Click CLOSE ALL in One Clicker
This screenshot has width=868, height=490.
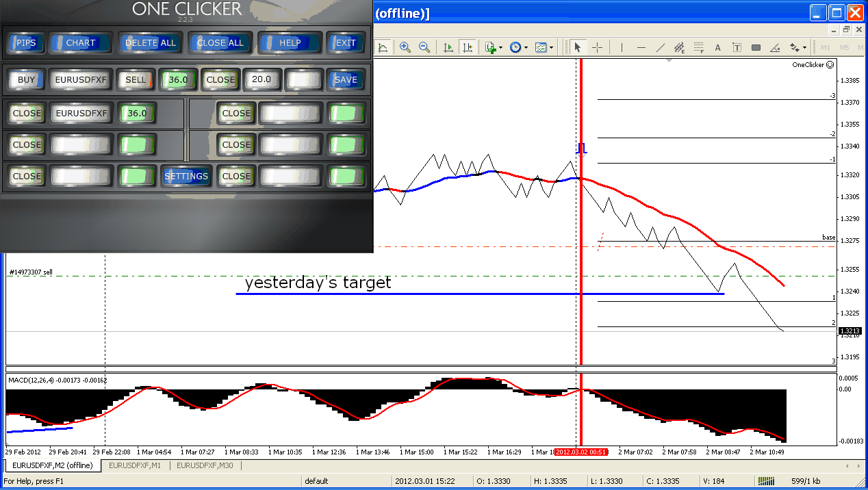click(220, 42)
